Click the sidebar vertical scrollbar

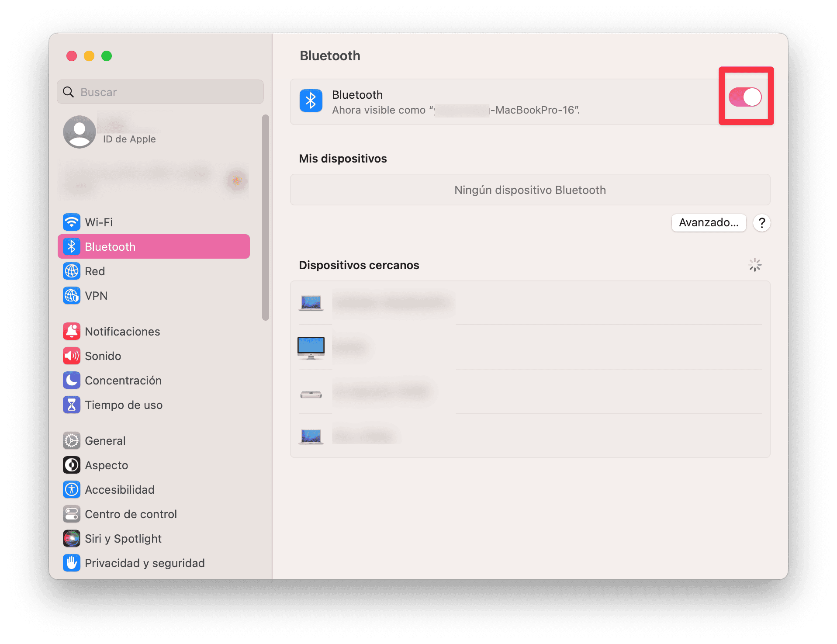266,218
